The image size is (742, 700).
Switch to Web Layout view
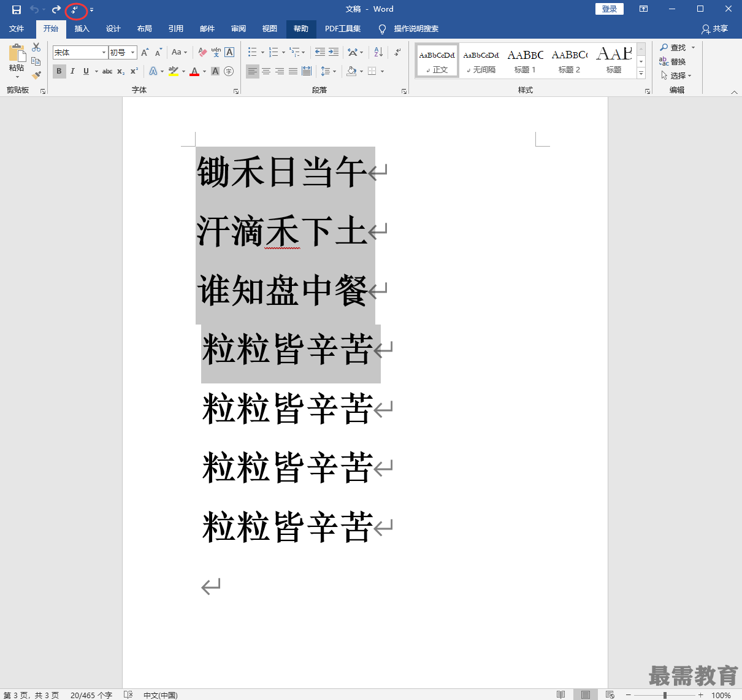[x=610, y=694]
